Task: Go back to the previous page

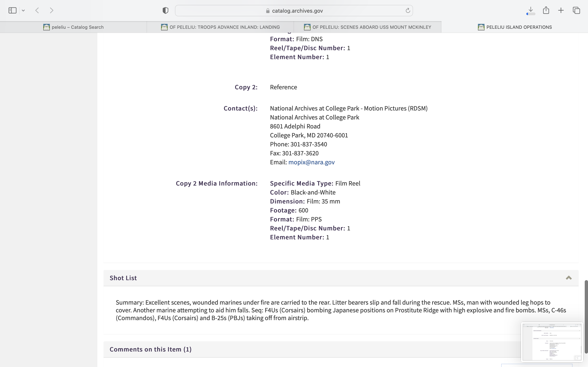Action: pos(37,10)
